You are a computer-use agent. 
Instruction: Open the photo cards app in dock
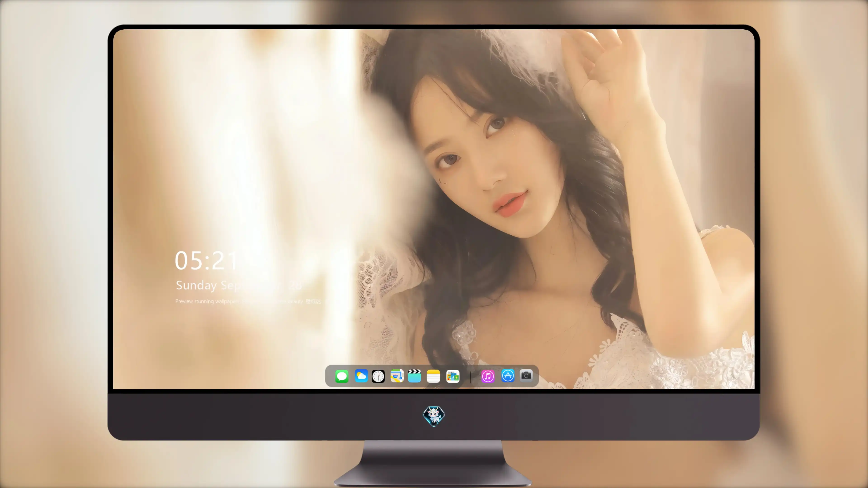(x=453, y=376)
